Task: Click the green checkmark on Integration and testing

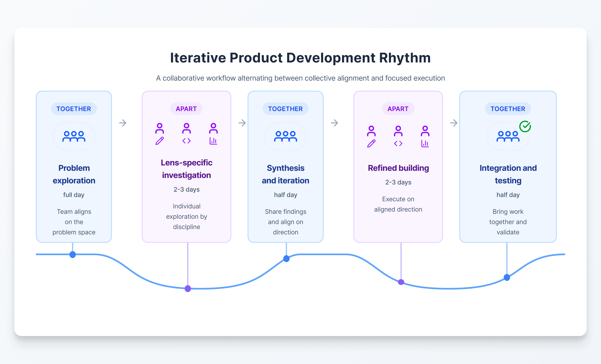Action: click(x=525, y=126)
